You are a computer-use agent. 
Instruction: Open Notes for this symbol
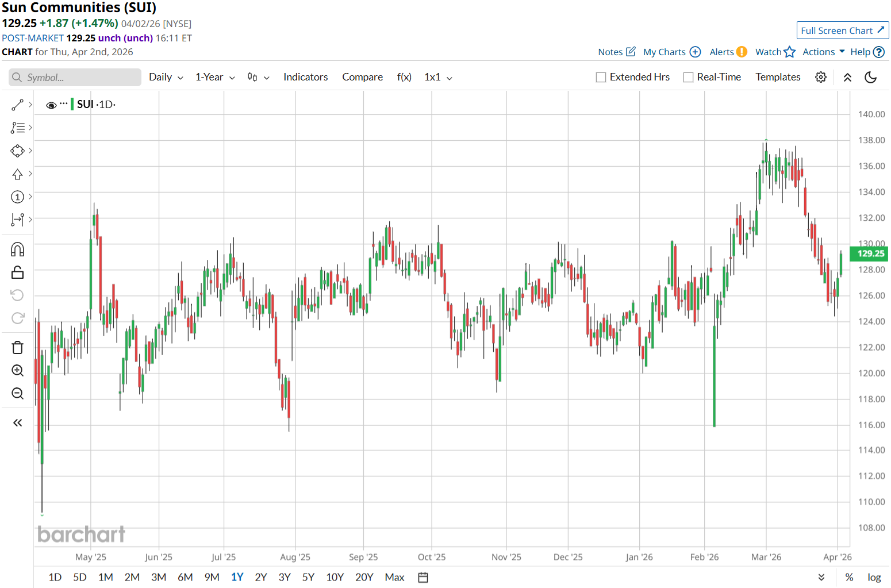tap(617, 52)
